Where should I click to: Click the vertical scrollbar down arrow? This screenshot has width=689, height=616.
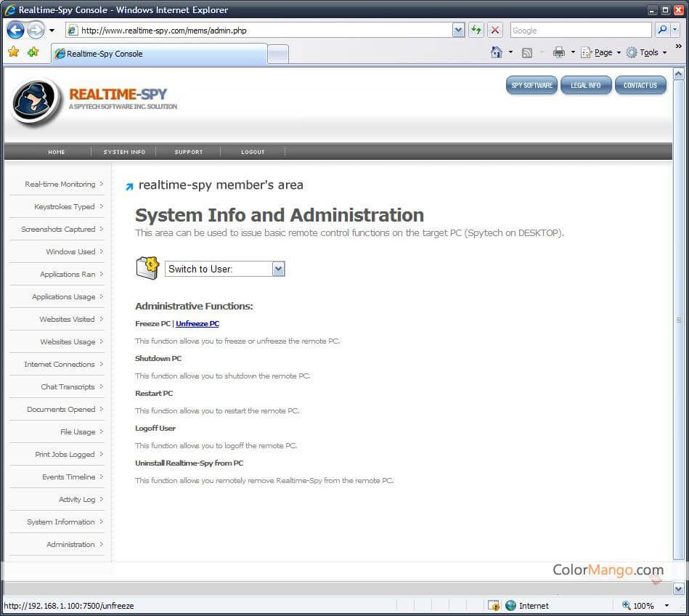[678, 588]
